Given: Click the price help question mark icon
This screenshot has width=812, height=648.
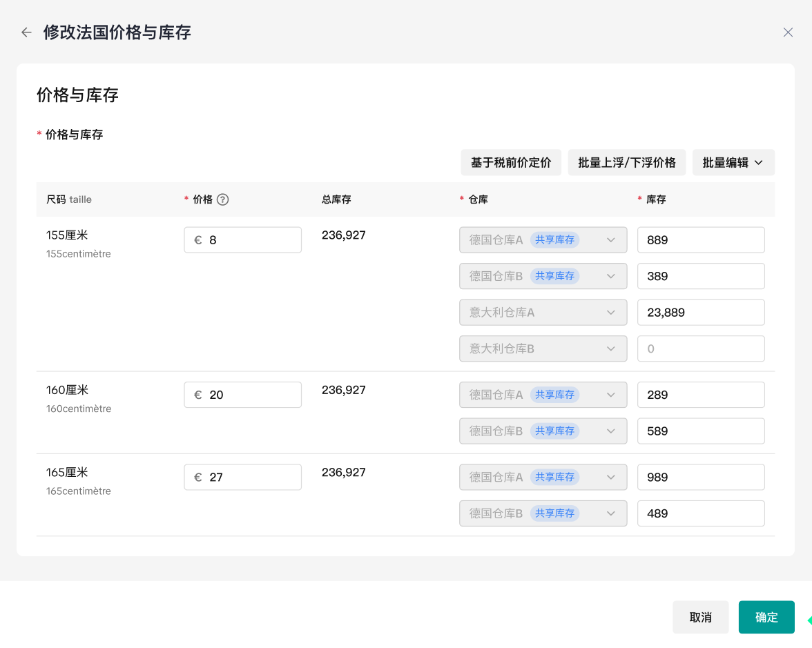Looking at the screenshot, I should tap(222, 199).
